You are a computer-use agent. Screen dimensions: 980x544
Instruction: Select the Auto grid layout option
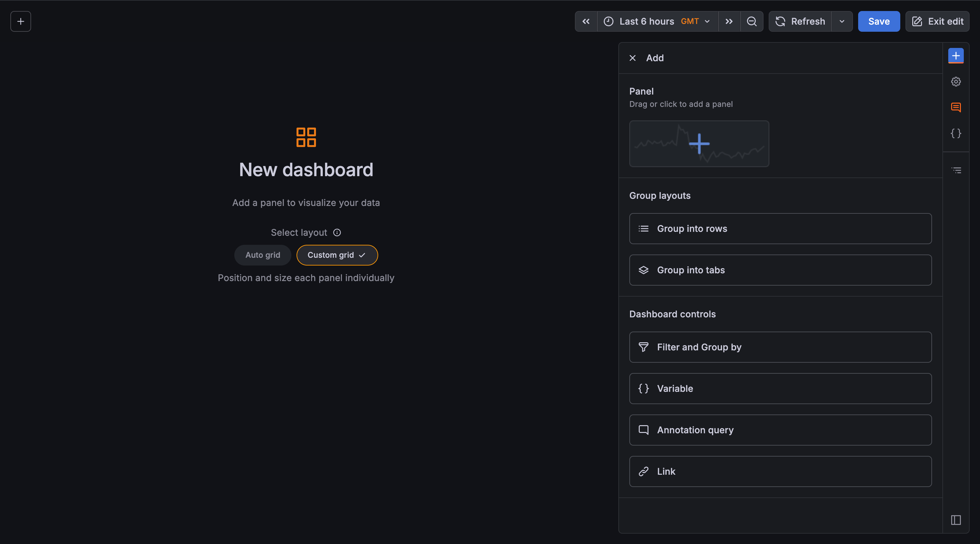click(x=262, y=255)
